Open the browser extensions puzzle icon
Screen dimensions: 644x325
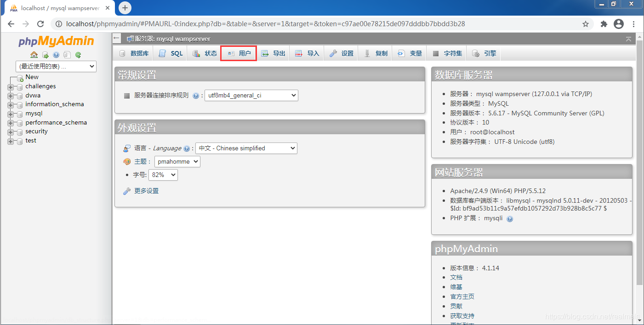coord(604,24)
